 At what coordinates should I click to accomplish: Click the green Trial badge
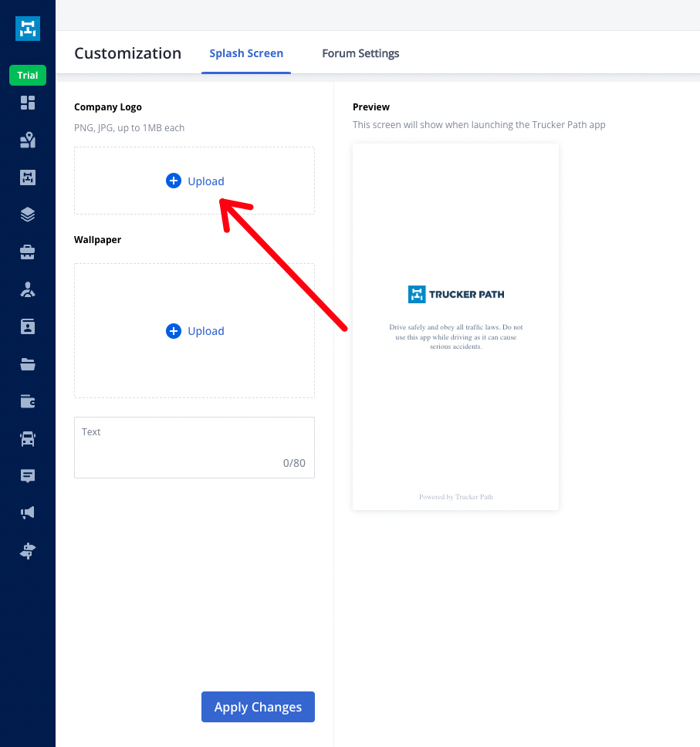click(28, 76)
